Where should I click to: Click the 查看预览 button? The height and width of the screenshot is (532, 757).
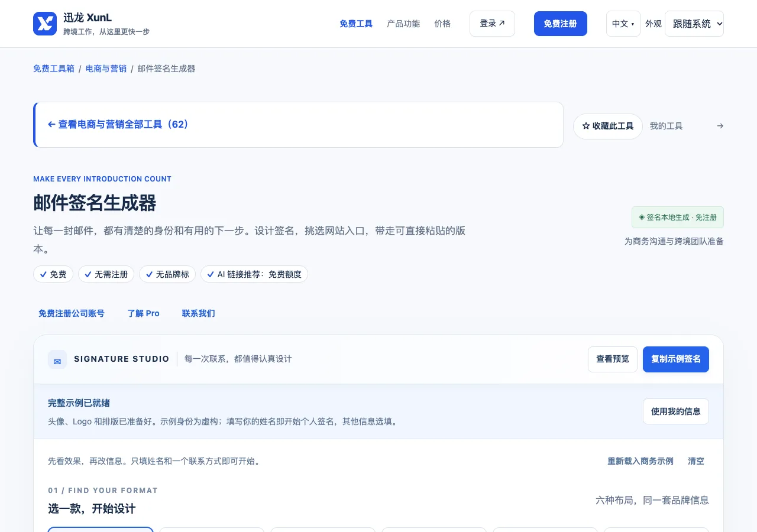pyautogui.click(x=613, y=359)
